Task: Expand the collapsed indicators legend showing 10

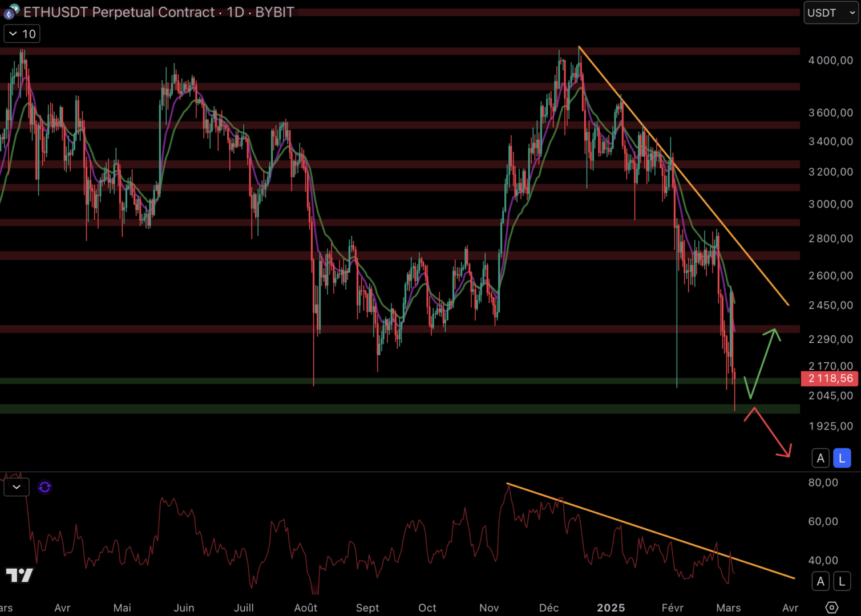Action: pos(22,34)
